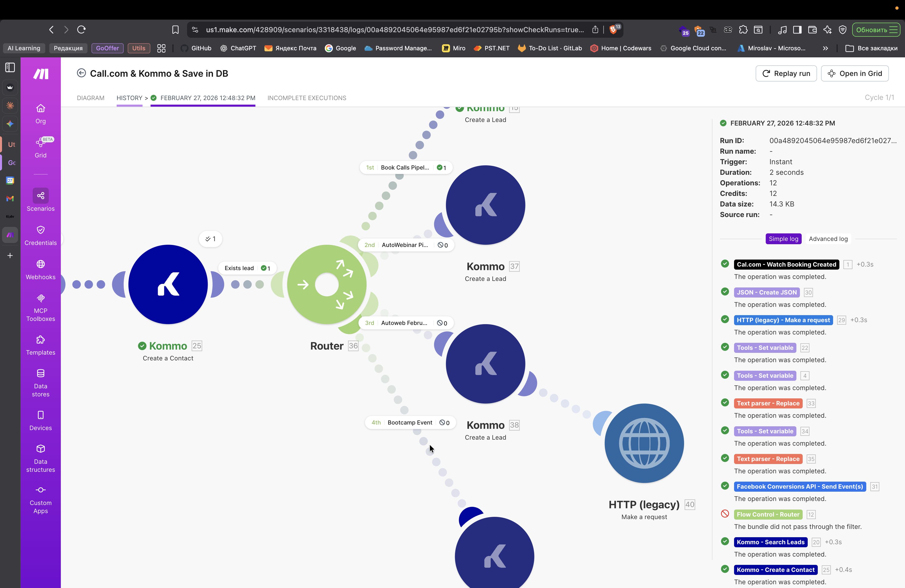Expand the 1st route Book Calls filter label

(405, 167)
